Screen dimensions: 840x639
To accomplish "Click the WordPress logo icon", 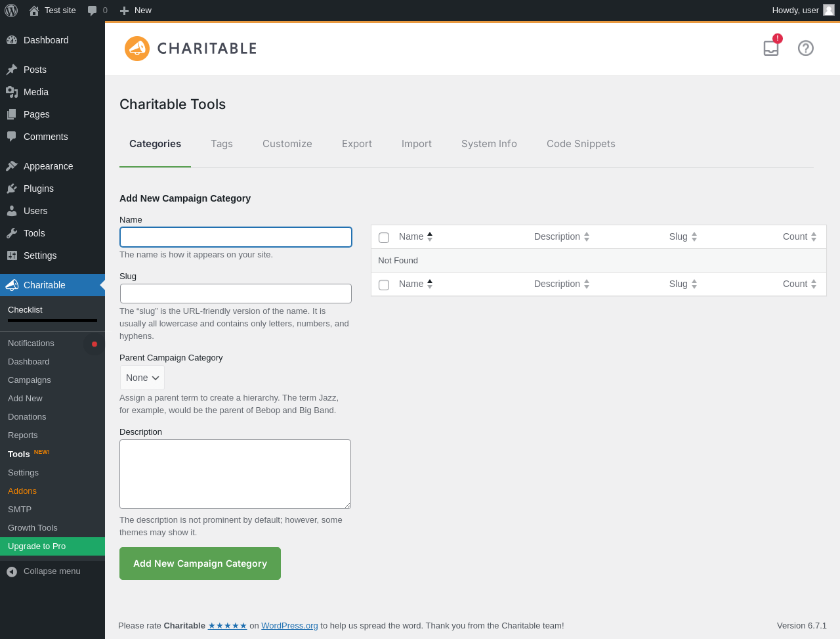I will pyautogui.click(x=11, y=11).
